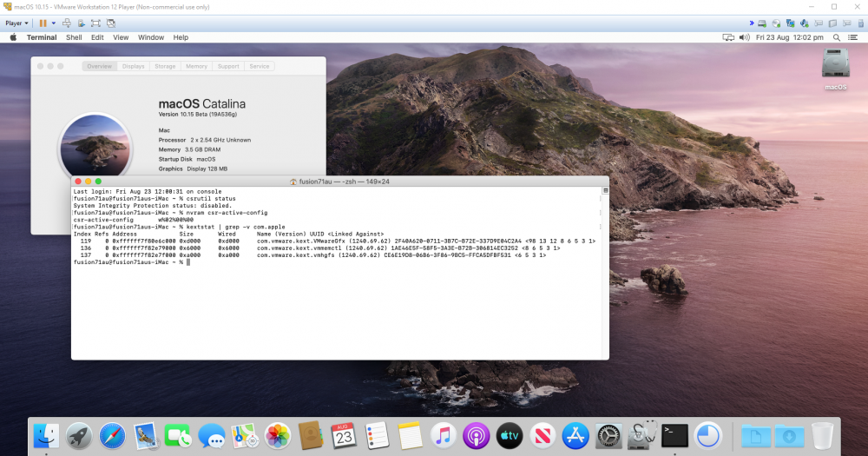Viewport: 868px width, 456px height.
Task: Open the Player dropdown menu
Action: tap(16, 23)
